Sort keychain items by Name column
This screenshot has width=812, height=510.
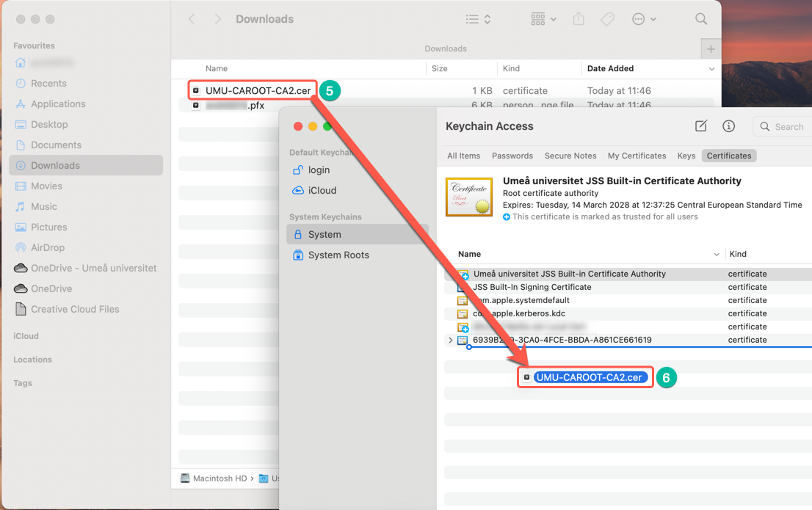coord(469,254)
